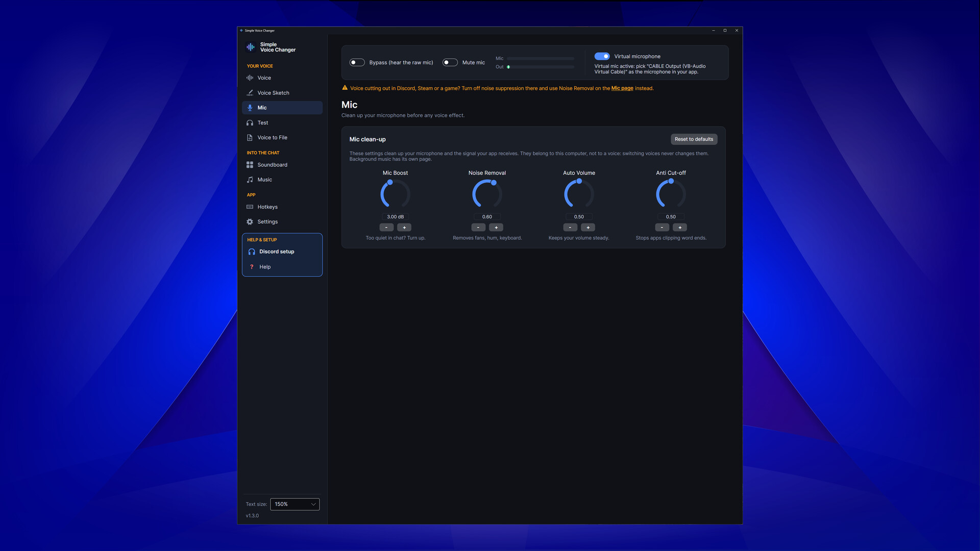
Task: Increase Noise Removal with plus button
Action: [x=496, y=228]
